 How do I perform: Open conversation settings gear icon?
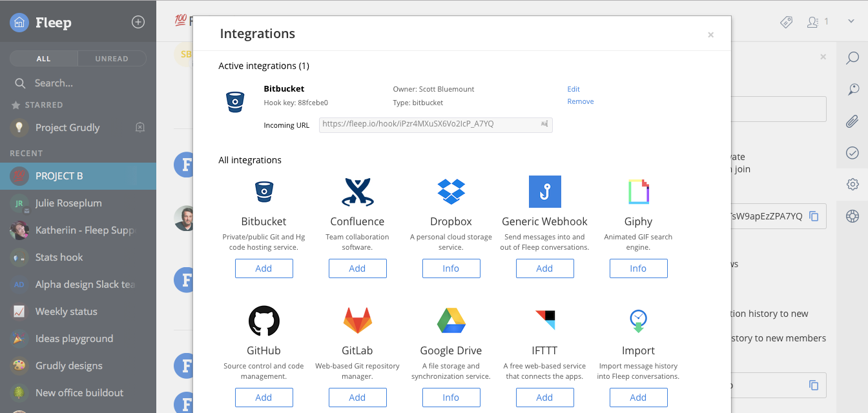[852, 185]
